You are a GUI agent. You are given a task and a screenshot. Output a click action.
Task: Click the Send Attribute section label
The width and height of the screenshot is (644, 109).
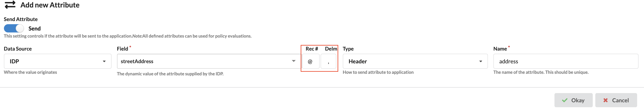point(21,19)
